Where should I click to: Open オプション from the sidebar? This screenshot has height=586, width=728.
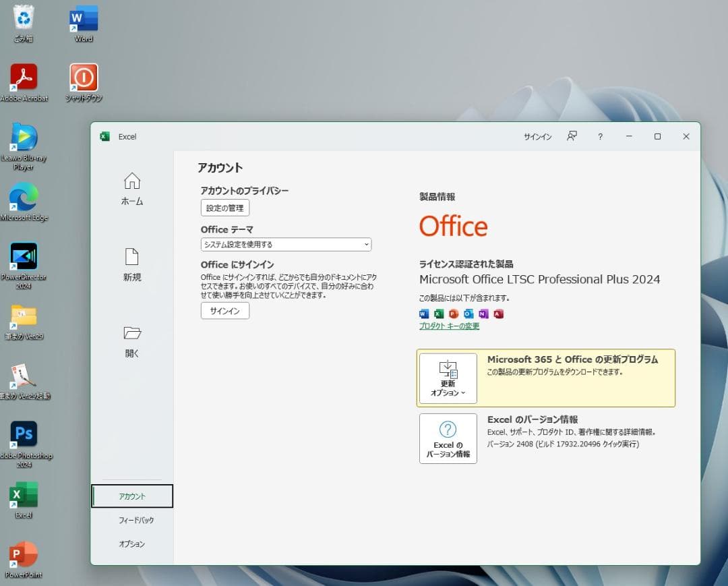coord(131,544)
